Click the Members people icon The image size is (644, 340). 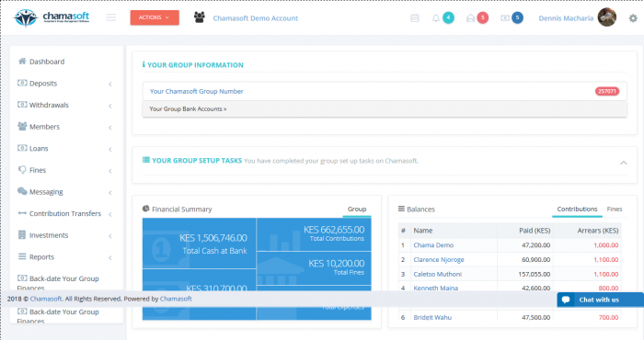tap(22, 126)
